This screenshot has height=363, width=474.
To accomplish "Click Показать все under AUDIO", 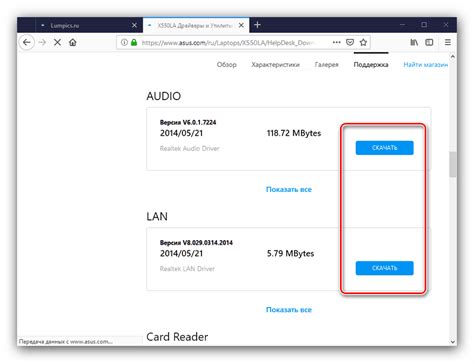I will click(289, 189).
